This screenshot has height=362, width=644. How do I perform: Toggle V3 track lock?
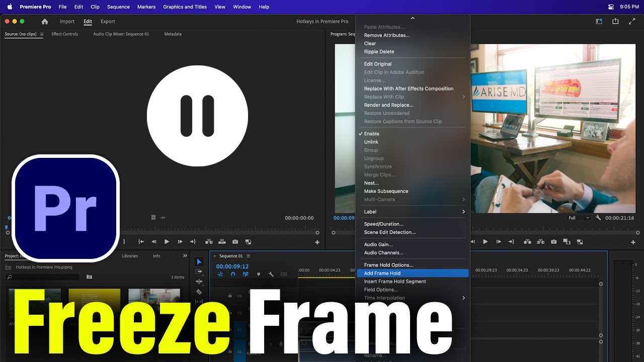pyautogui.click(x=230, y=296)
